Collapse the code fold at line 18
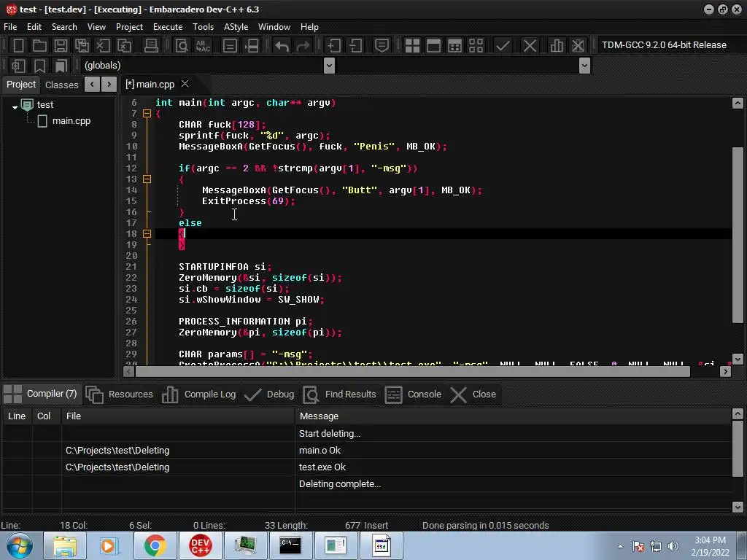Screen dimensions: 747x560 pos(147,234)
